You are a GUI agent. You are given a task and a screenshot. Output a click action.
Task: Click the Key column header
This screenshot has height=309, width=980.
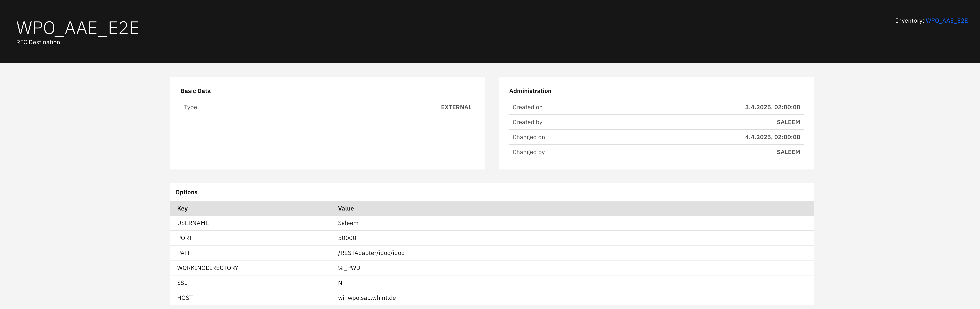coord(182,208)
